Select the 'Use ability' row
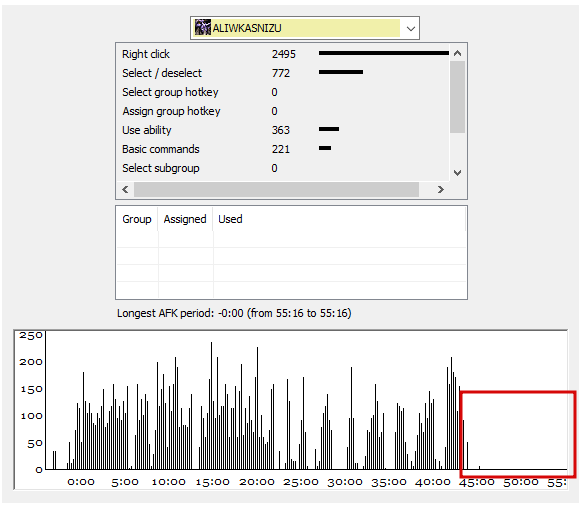The height and width of the screenshot is (507, 582). click(284, 130)
